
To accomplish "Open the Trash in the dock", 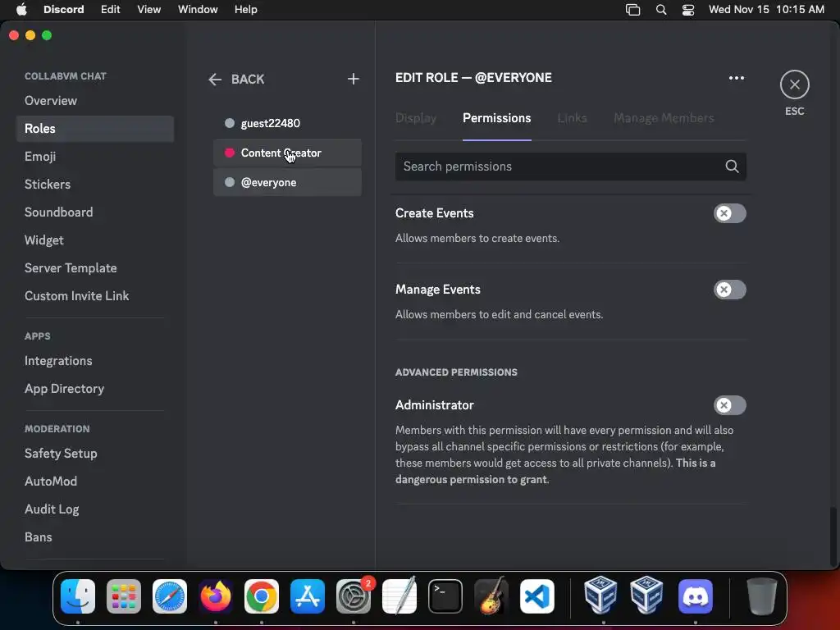I will click(762, 596).
